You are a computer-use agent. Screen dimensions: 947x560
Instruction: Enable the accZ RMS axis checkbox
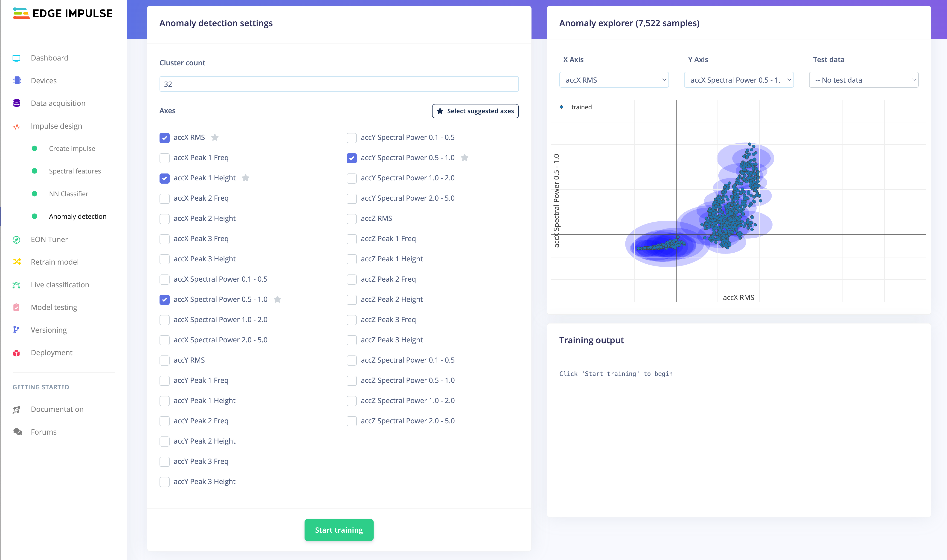pos(351,219)
